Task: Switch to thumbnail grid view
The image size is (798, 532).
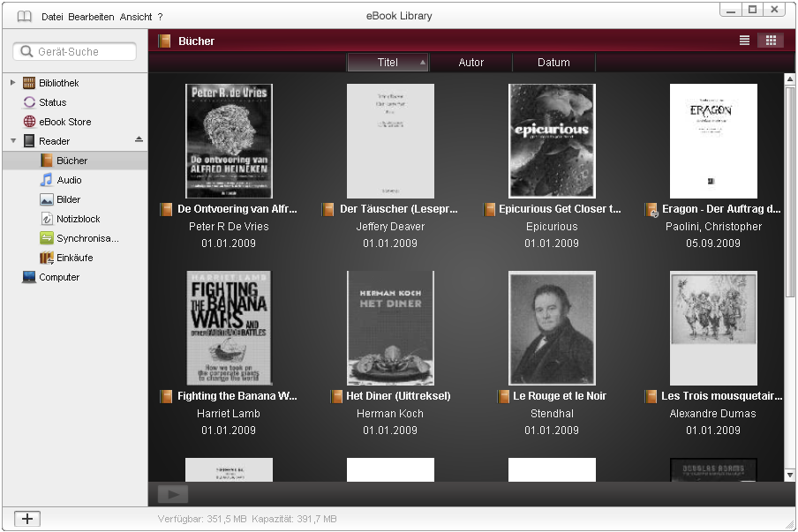Action: (771, 41)
